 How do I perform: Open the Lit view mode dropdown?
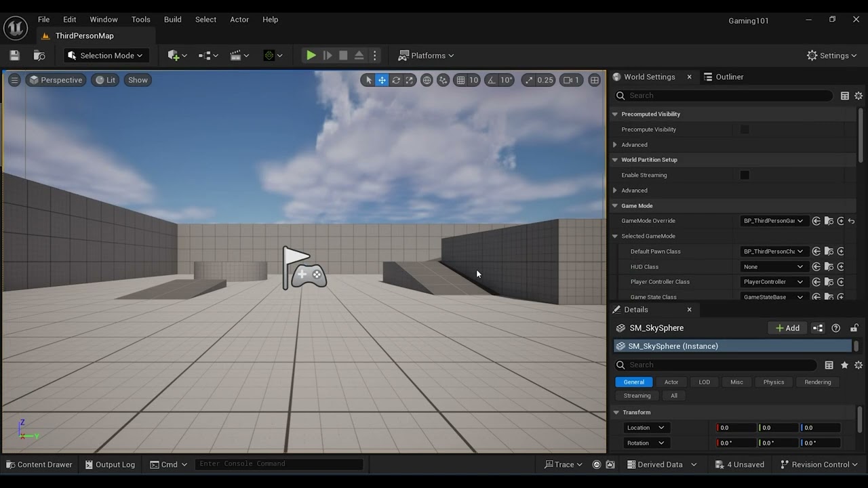pos(105,80)
